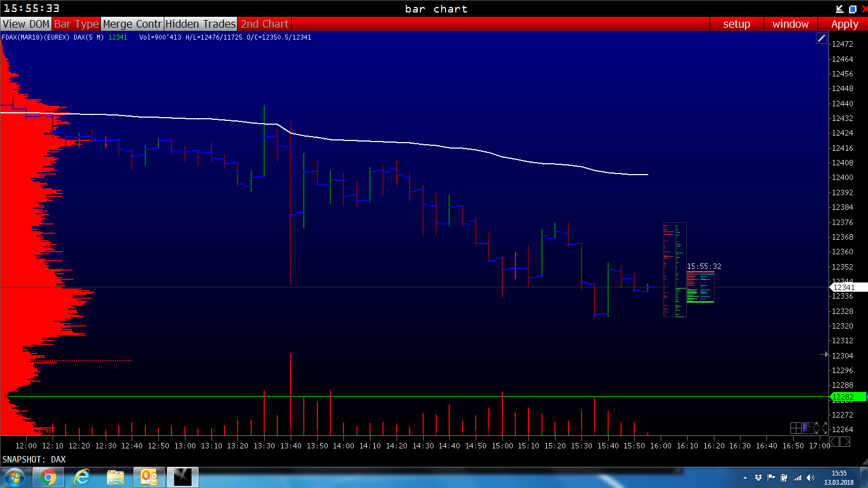Click the H/L=12476/11725 readout

pyautogui.click(x=214, y=37)
